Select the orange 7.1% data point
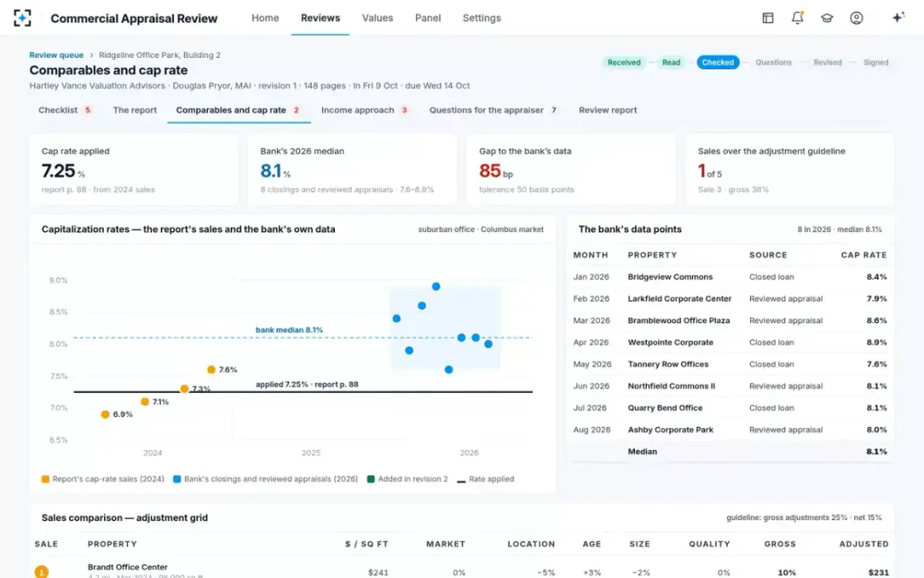 pyautogui.click(x=145, y=402)
